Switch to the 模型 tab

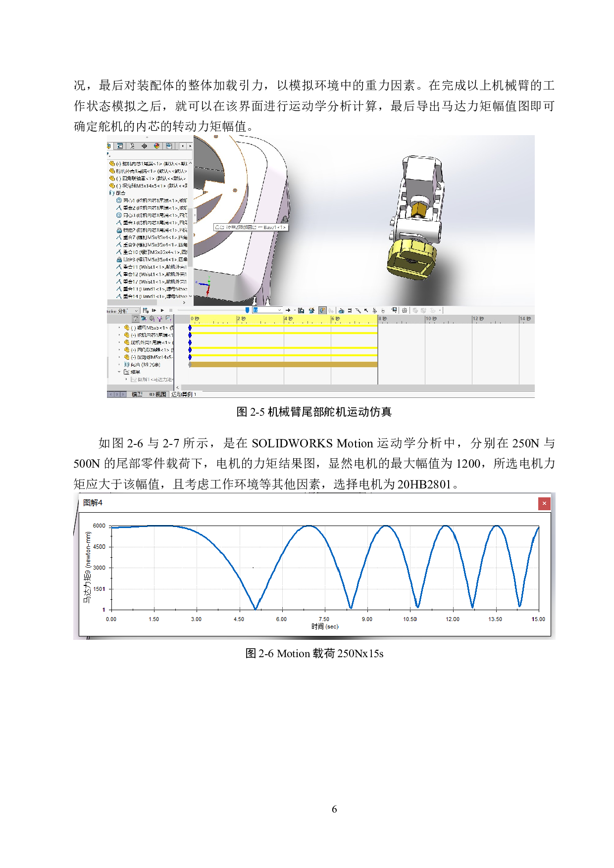137,394
